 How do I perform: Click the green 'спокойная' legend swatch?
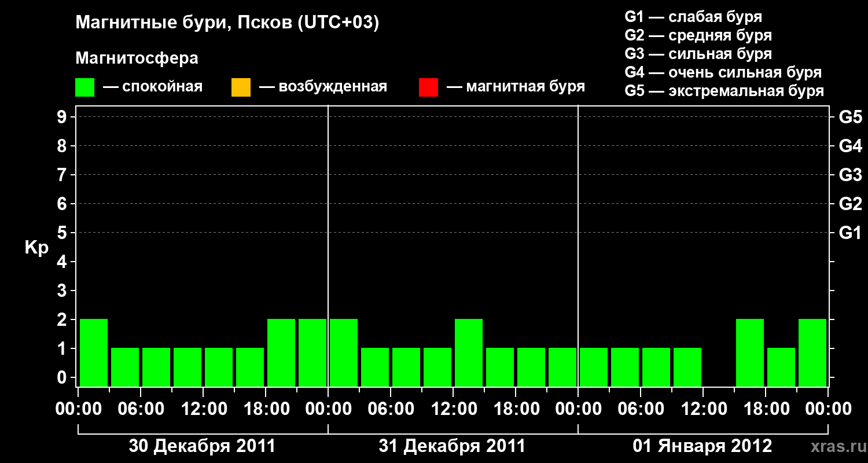pyautogui.click(x=85, y=87)
